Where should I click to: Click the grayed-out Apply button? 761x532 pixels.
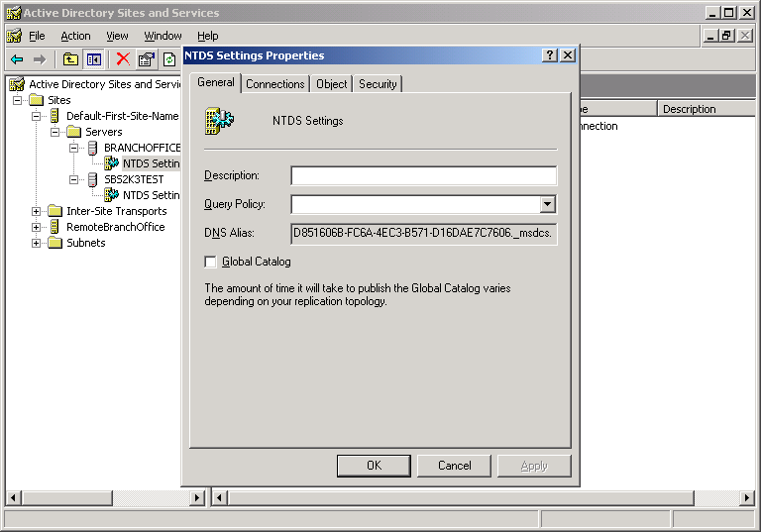(534, 466)
